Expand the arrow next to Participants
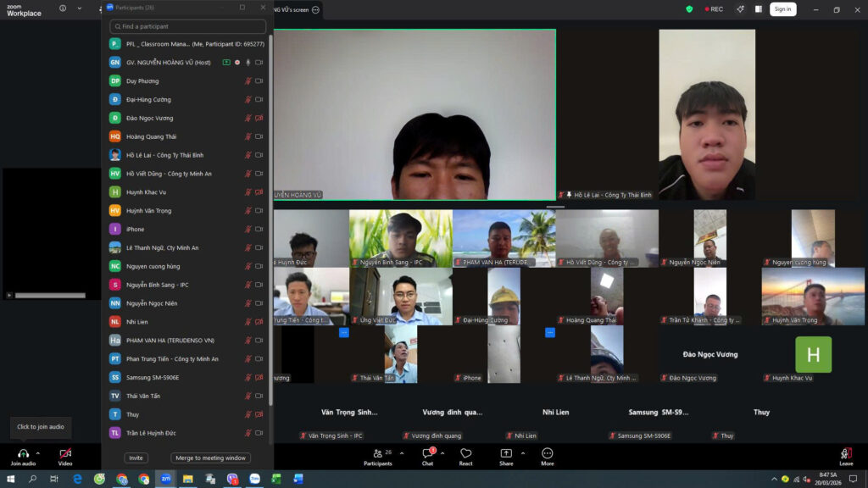The image size is (868, 488). tap(402, 453)
